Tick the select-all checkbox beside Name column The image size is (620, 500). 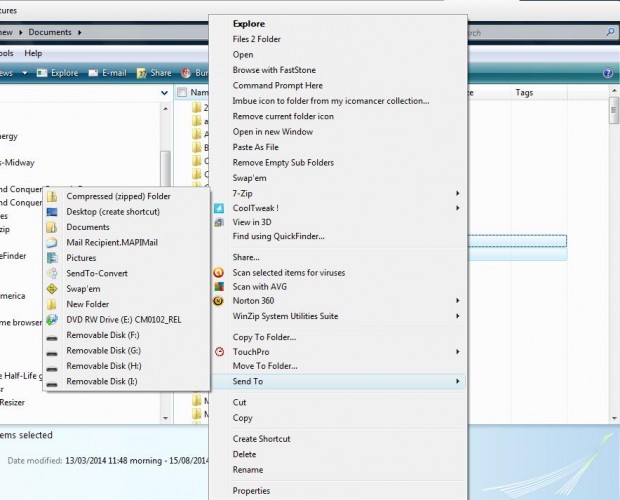click(x=182, y=93)
